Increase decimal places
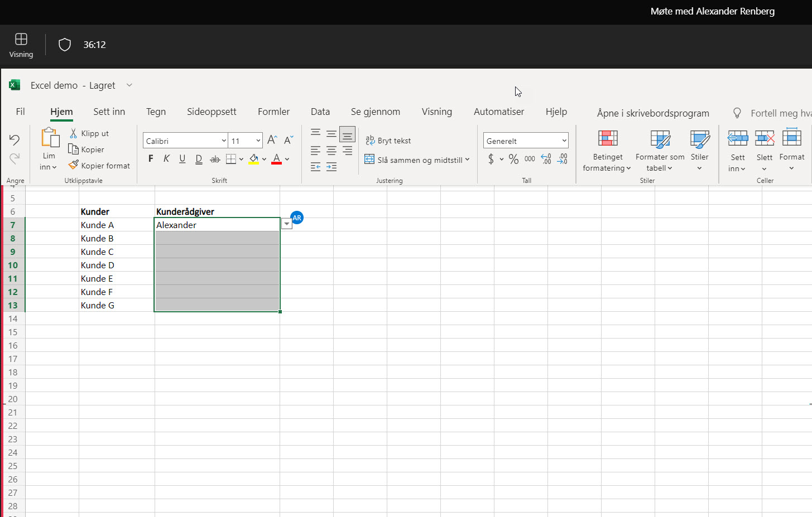Screen dimensions: 812x517 (x=546, y=159)
